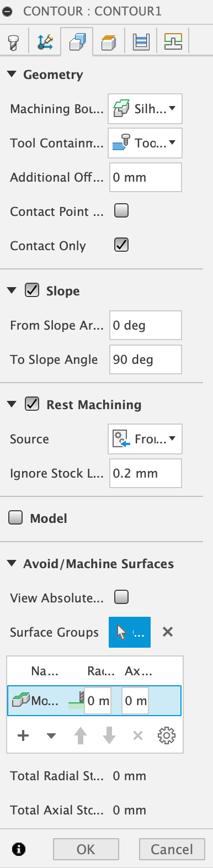Open the Linking tab icon
Image resolution: width=213 pixels, height=868 pixels.
pos(173,42)
